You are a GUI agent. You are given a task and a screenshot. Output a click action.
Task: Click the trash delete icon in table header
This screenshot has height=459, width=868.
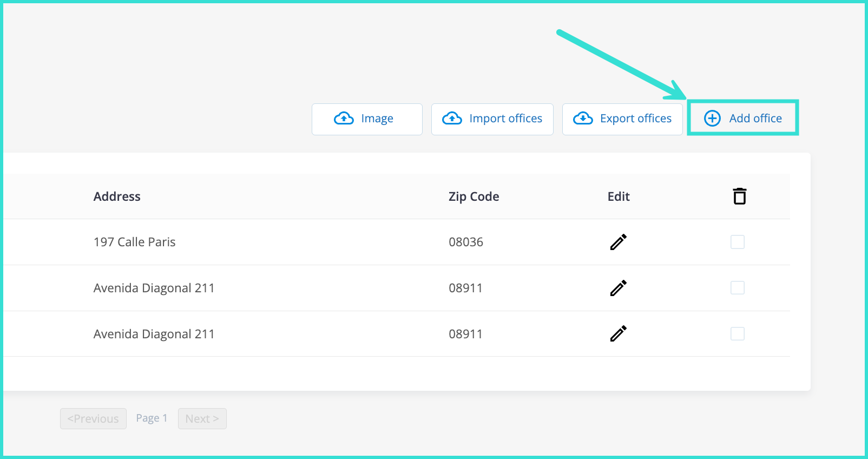(739, 196)
